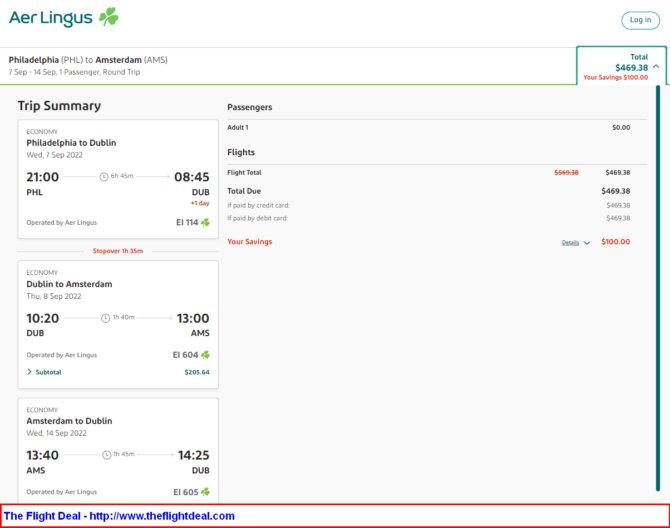The width and height of the screenshot is (670, 528).
Task: Click the Adult 1 passenger row
Action: click(x=429, y=127)
